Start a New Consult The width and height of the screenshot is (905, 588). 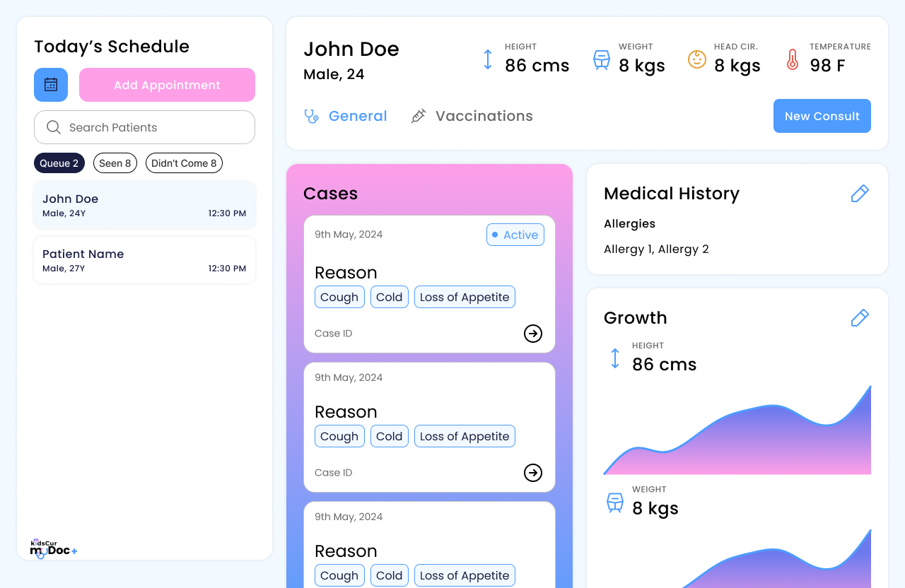[x=822, y=116]
